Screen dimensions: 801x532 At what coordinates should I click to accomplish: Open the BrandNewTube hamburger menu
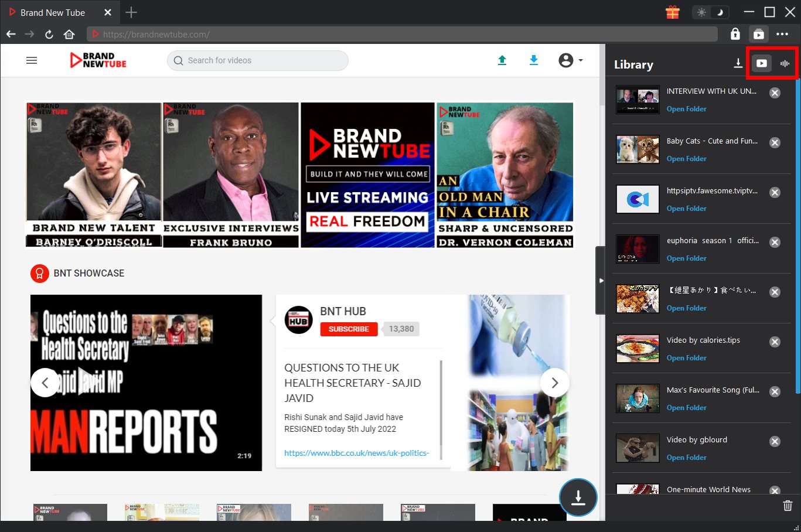[x=32, y=60]
